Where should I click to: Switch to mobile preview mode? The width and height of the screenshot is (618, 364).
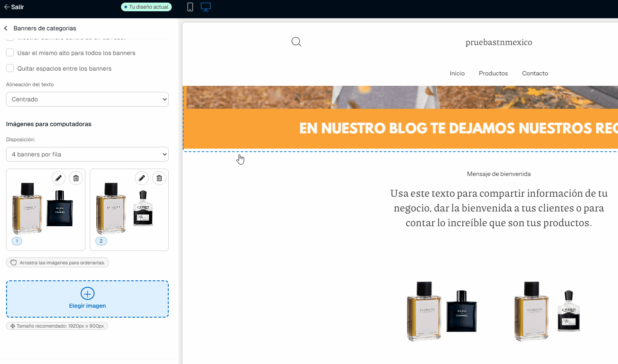[190, 6]
